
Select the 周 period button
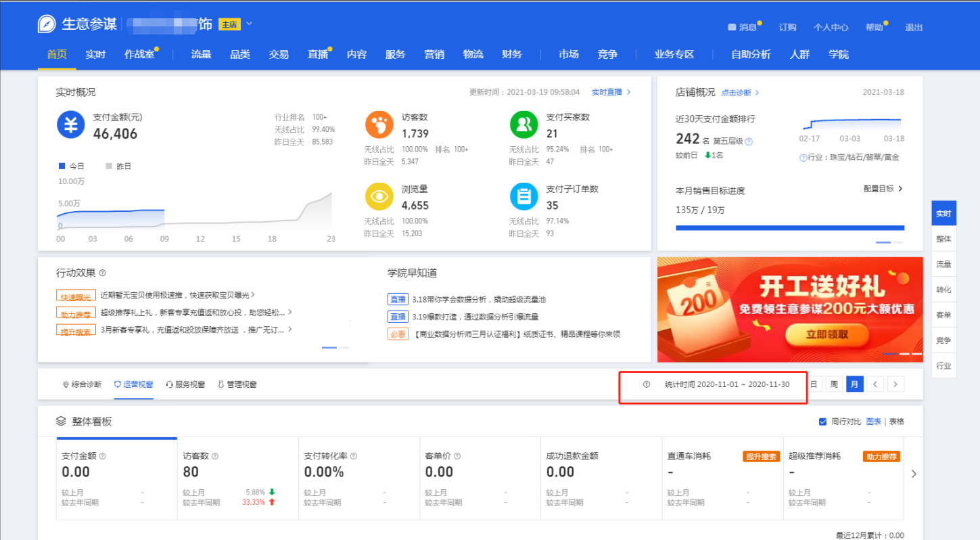click(x=835, y=384)
